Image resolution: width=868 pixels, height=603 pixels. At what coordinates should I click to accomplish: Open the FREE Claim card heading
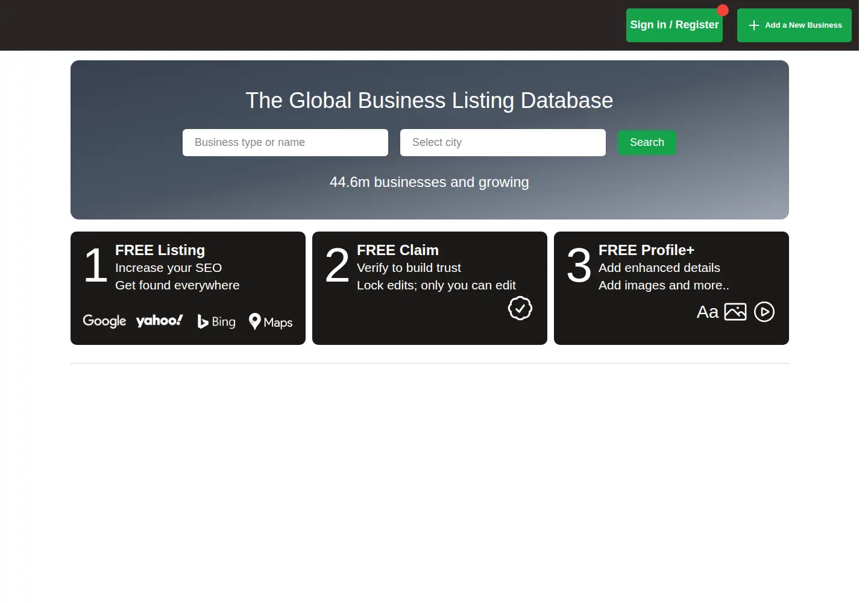398,250
